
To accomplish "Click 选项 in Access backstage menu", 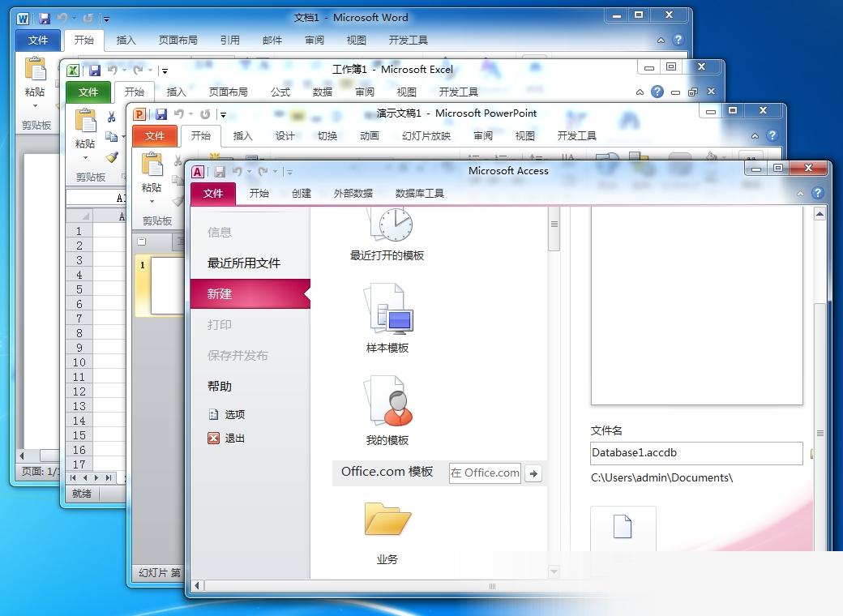I will 226,414.
